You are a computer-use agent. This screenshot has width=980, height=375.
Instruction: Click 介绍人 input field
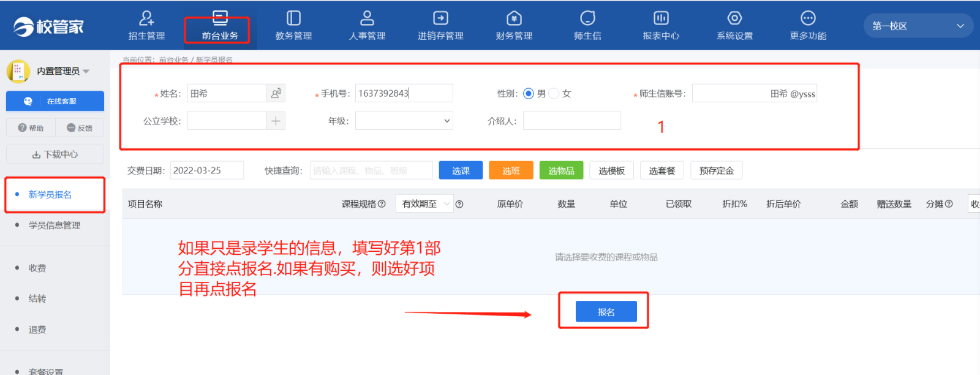572,121
